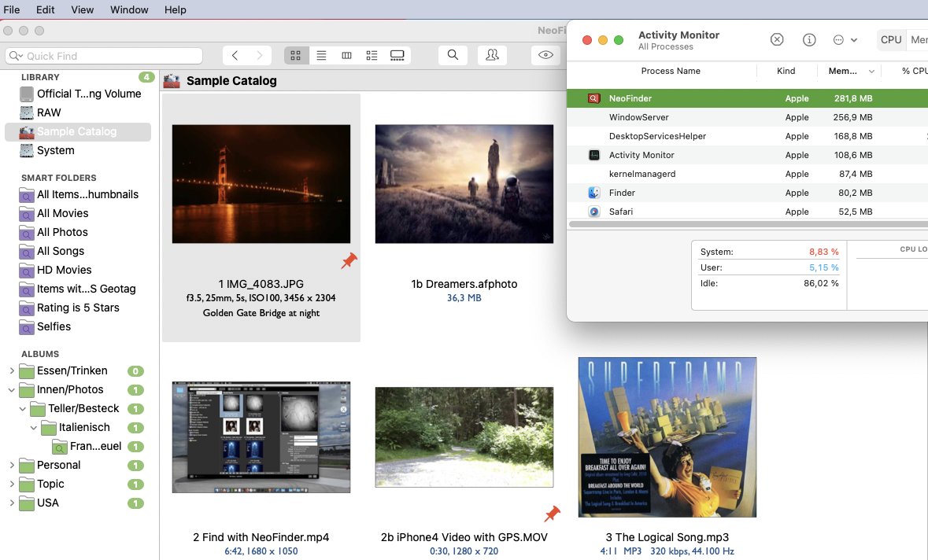The image size is (928, 560).
Task: Switch to icon grid view in NeoFinder
Action: point(296,56)
